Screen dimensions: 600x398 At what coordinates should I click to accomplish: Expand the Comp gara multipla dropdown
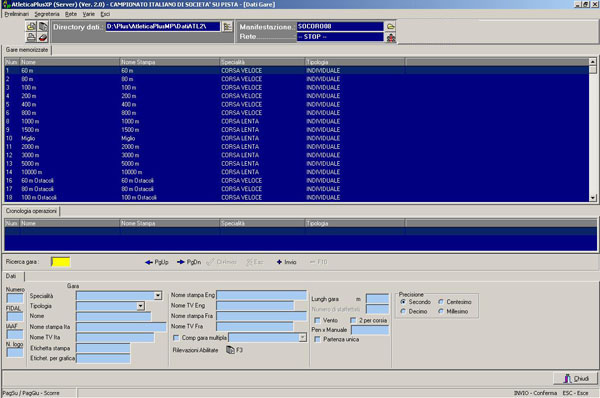302,338
